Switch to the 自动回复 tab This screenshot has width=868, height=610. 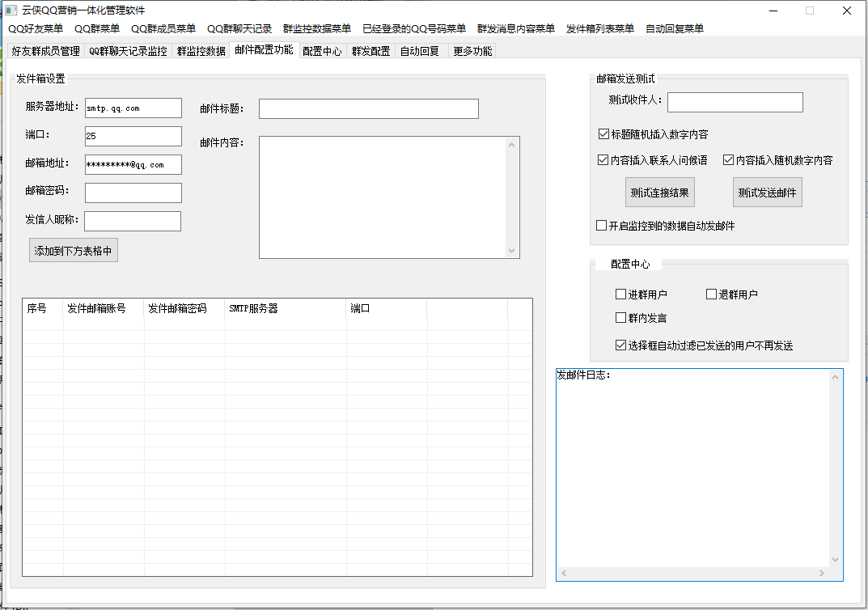click(420, 51)
